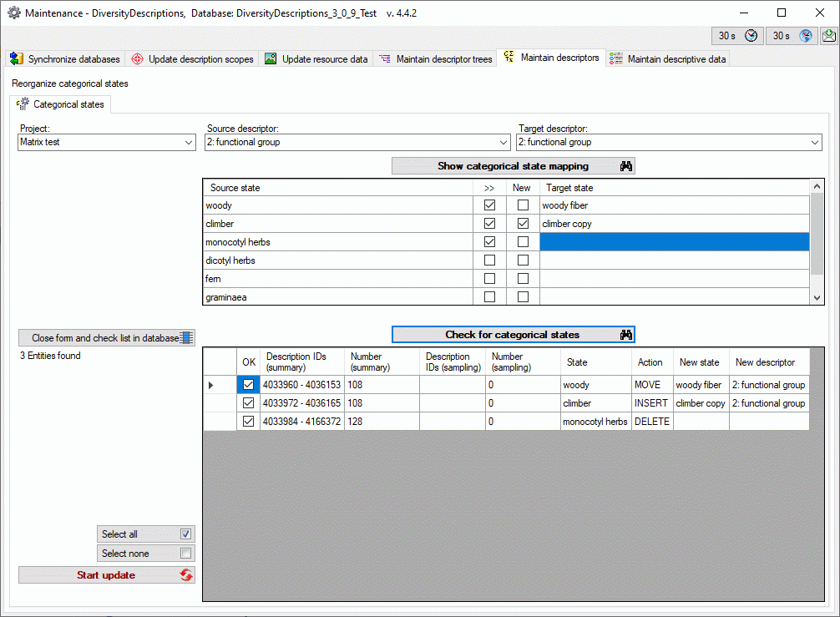Click the DELETE action cell

coord(652,422)
